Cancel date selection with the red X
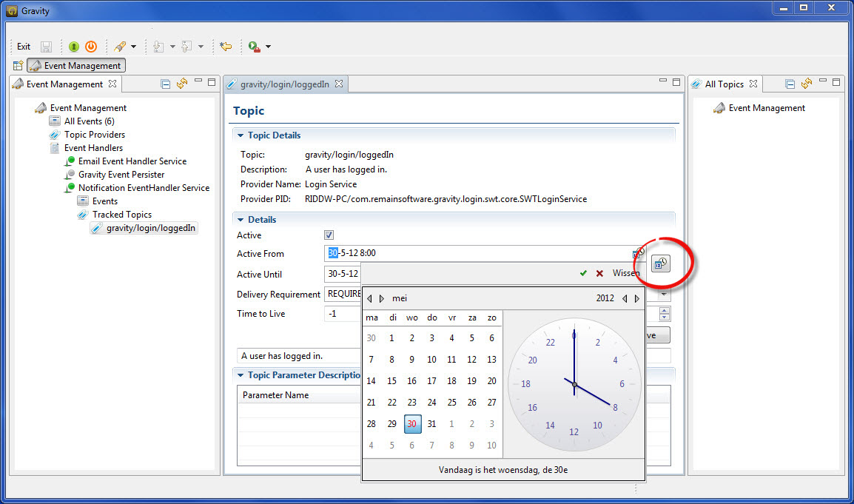Viewport: 854px width, 504px height. (599, 273)
